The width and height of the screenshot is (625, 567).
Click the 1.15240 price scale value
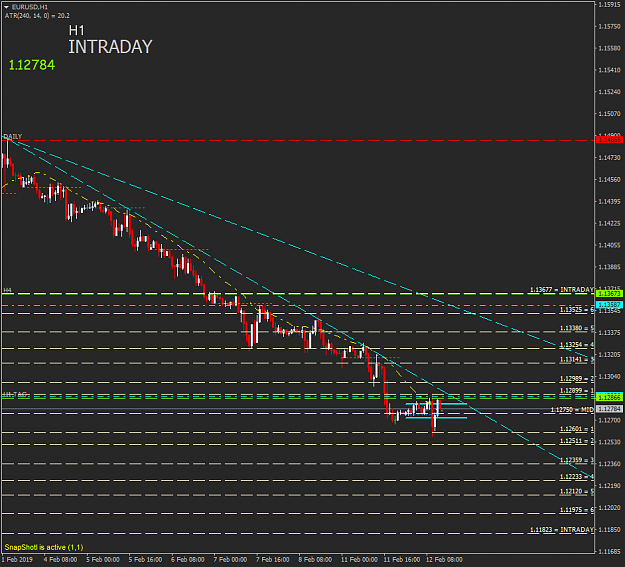[x=609, y=92]
